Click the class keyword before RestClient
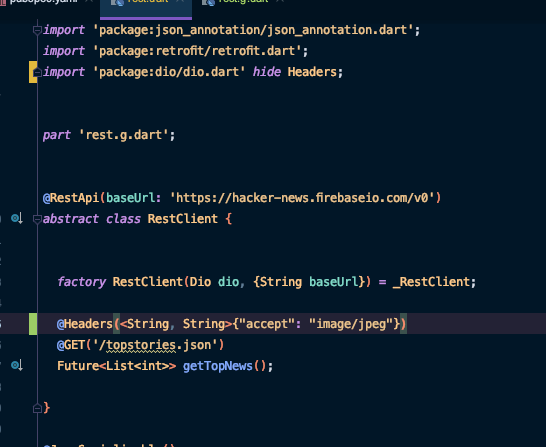Viewport: 546px width, 447px height. [123, 219]
